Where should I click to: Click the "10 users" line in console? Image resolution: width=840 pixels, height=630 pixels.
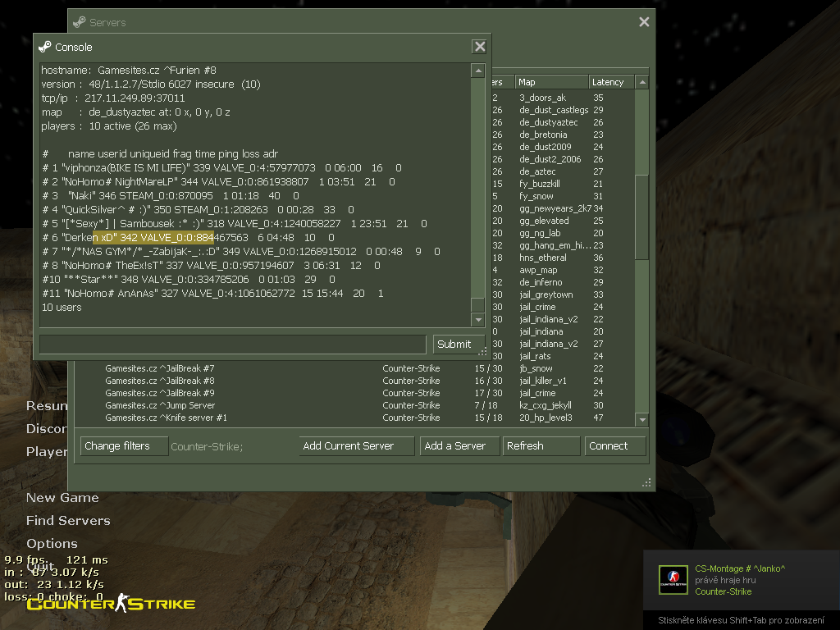click(x=62, y=307)
